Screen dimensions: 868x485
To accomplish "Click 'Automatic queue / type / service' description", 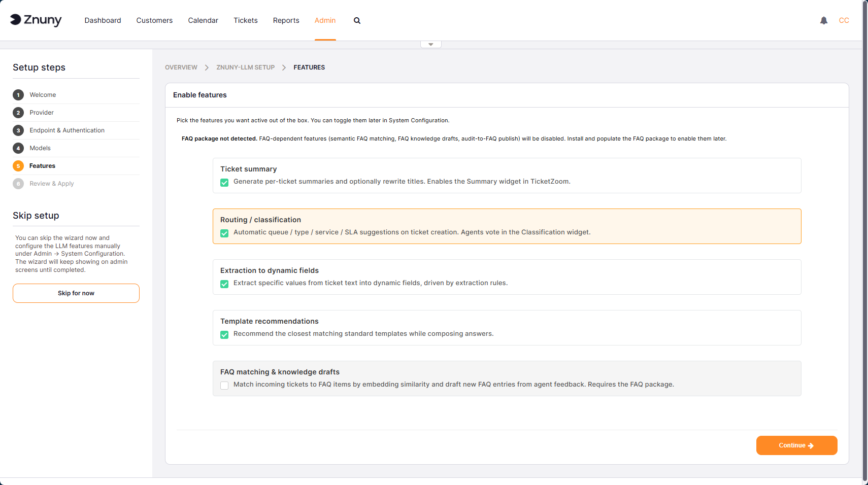I will pos(412,232).
